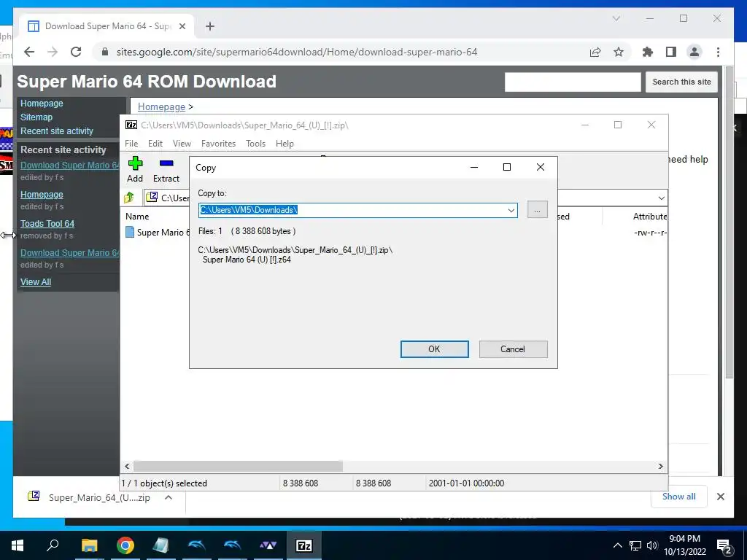The image size is (747, 560).
Task: Open Help menu in 7-Zip
Action: coord(285,144)
